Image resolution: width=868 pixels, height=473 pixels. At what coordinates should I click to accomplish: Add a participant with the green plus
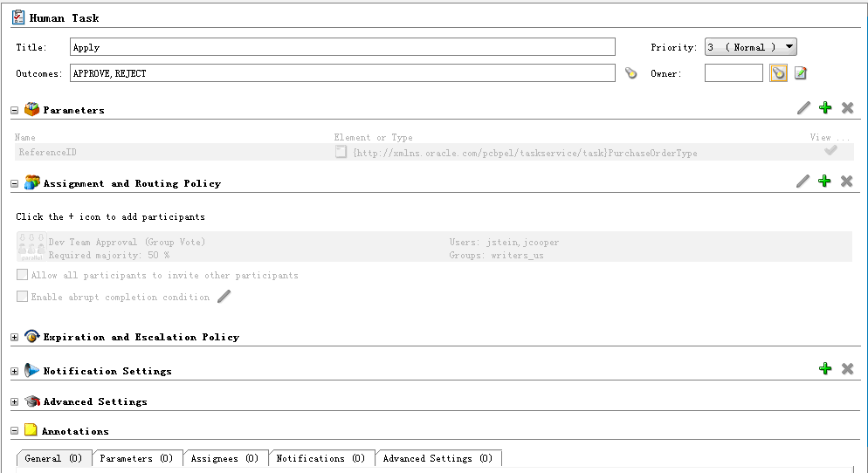[x=824, y=181]
